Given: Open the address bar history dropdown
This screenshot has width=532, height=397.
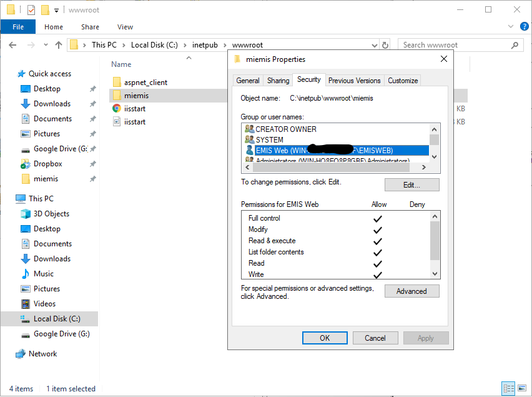Looking at the screenshot, I should pos(374,45).
